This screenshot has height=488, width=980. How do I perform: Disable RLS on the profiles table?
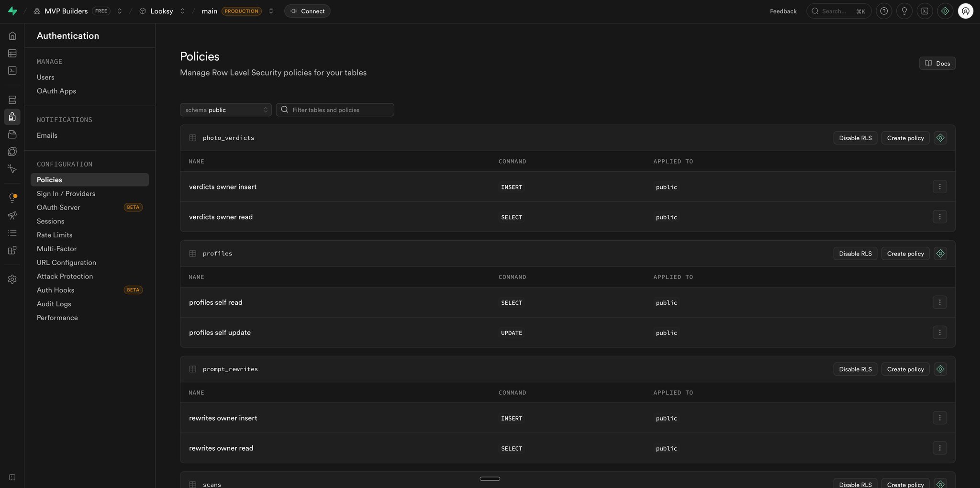pyautogui.click(x=855, y=254)
